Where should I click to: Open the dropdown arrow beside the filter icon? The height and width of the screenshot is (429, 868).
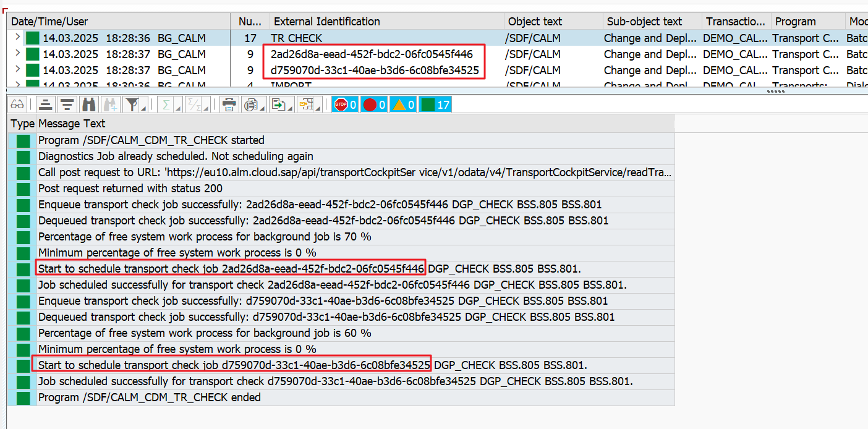pos(143,108)
